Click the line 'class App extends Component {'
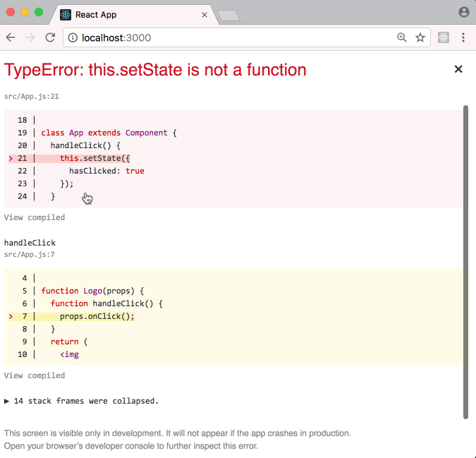Image resolution: width=476 pixels, height=458 pixels. tap(109, 133)
